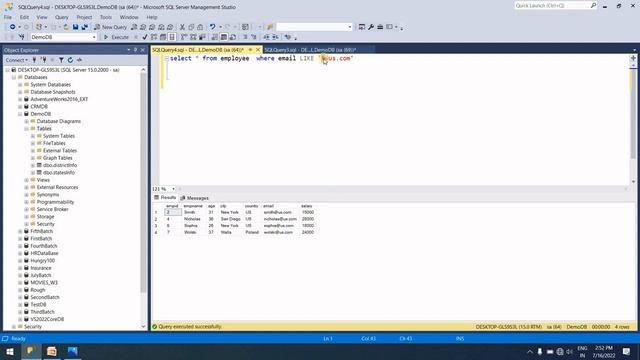The width and height of the screenshot is (640, 360).
Task: Collapse the DemoDB database node
Action: [x=20, y=114]
